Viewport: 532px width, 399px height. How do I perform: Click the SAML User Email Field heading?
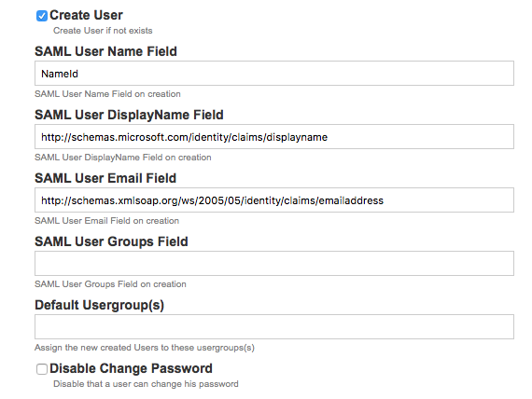click(105, 178)
